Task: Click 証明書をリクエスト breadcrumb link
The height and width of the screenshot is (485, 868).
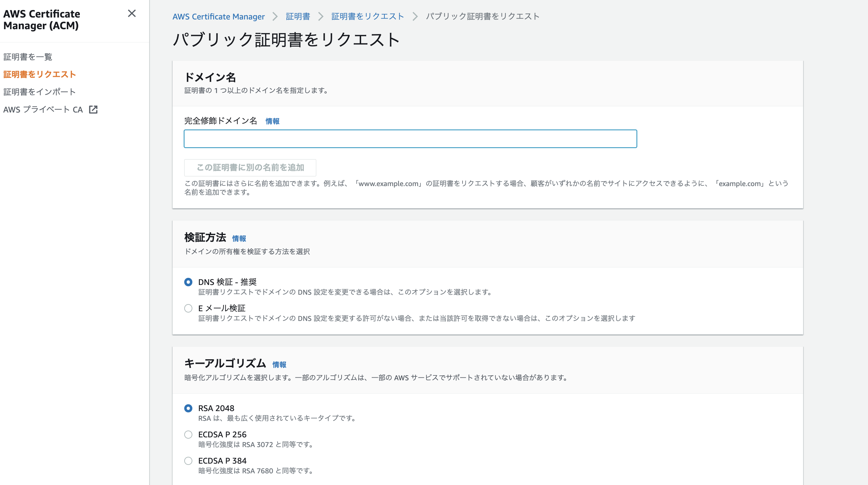Action: (367, 17)
